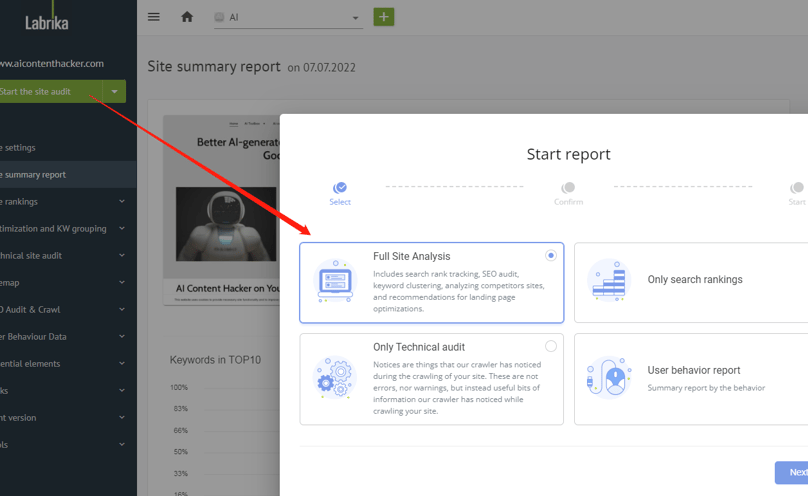Screen dimensions: 808x496
Task: Go to the home icon
Action: click(187, 17)
